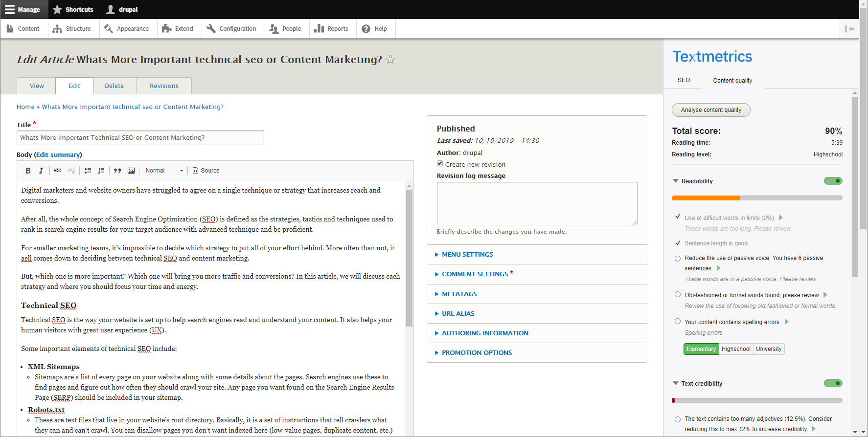Toggle the Readability switch off
Screen dimensions: 868x437
pyautogui.click(x=833, y=181)
